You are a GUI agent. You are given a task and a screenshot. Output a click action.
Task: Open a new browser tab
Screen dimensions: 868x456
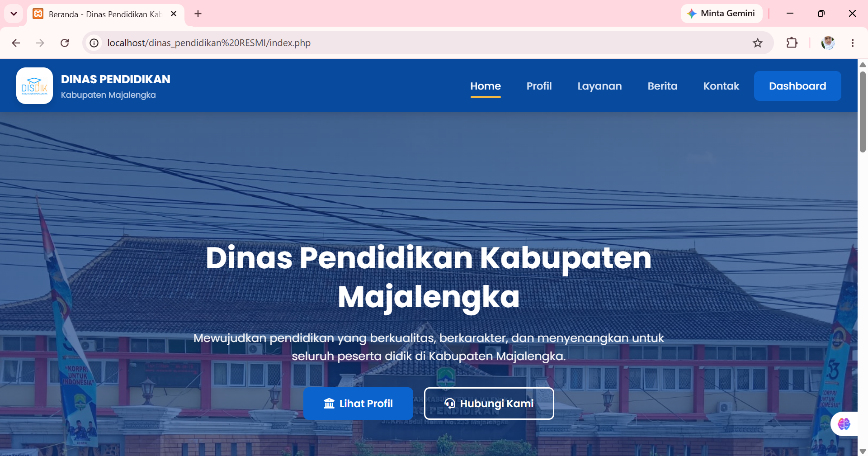(198, 14)
